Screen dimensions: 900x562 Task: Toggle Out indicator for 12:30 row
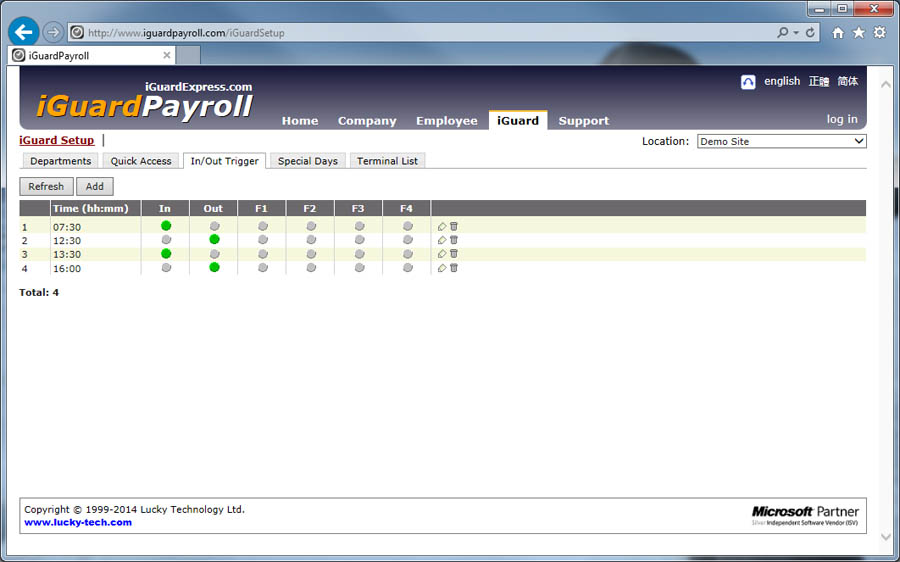coord(215,239)
